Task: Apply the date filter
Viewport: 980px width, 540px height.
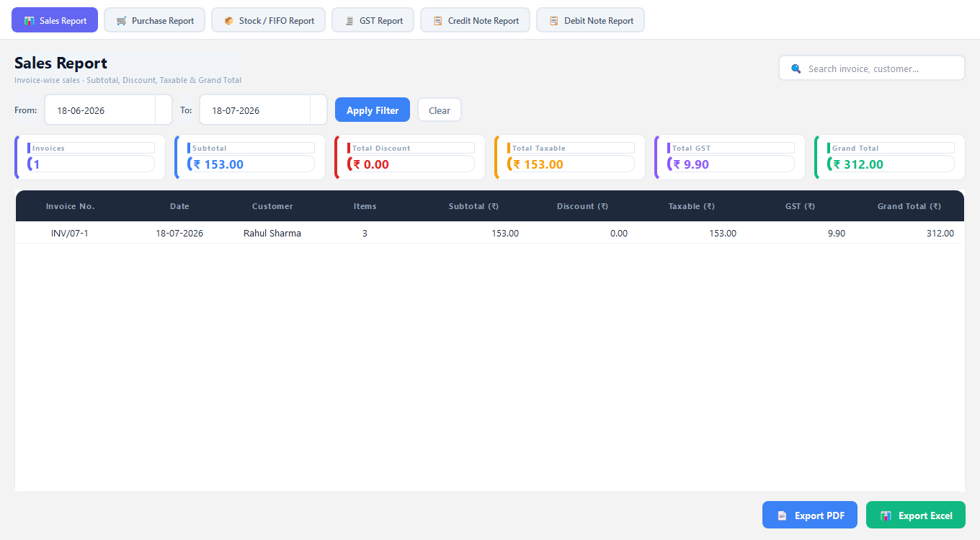Action: tap(373, 110)
